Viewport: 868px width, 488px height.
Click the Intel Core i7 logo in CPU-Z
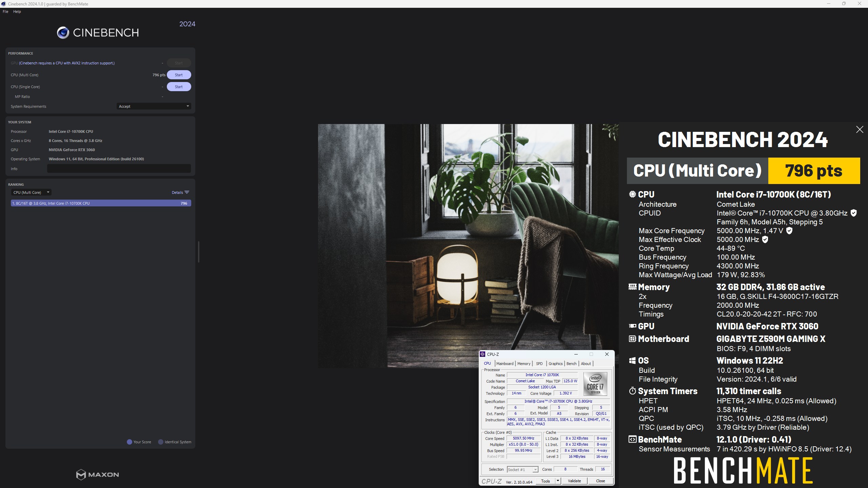595,384
